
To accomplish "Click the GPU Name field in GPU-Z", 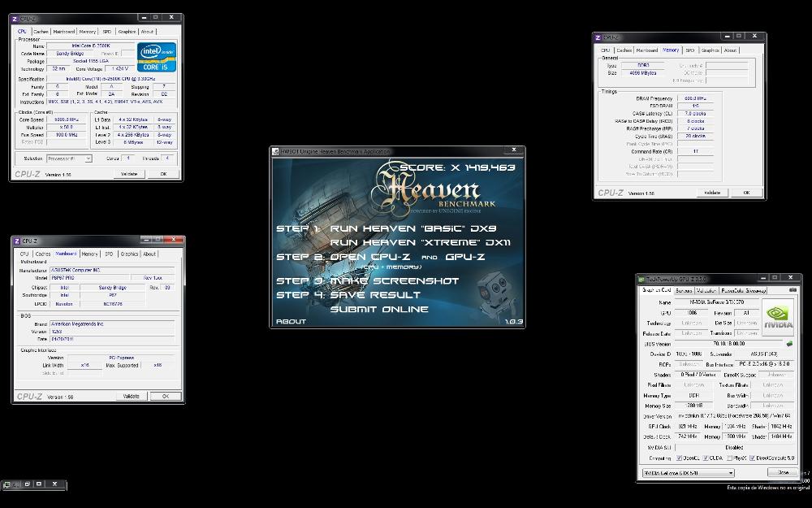I will click(x=715, y=302).
